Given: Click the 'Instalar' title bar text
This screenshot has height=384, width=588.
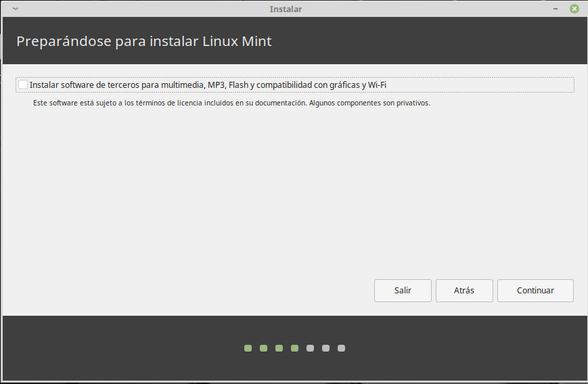Looking at the screenshot, I should coord(286,9).
